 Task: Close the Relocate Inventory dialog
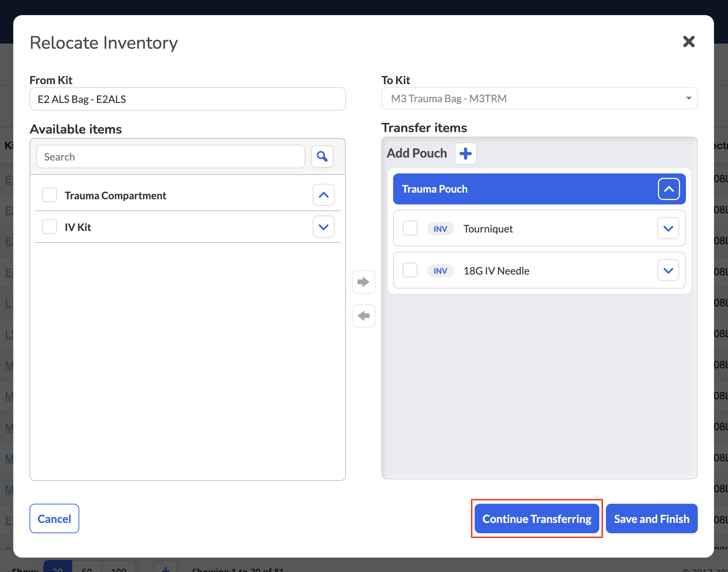point(689,42)
